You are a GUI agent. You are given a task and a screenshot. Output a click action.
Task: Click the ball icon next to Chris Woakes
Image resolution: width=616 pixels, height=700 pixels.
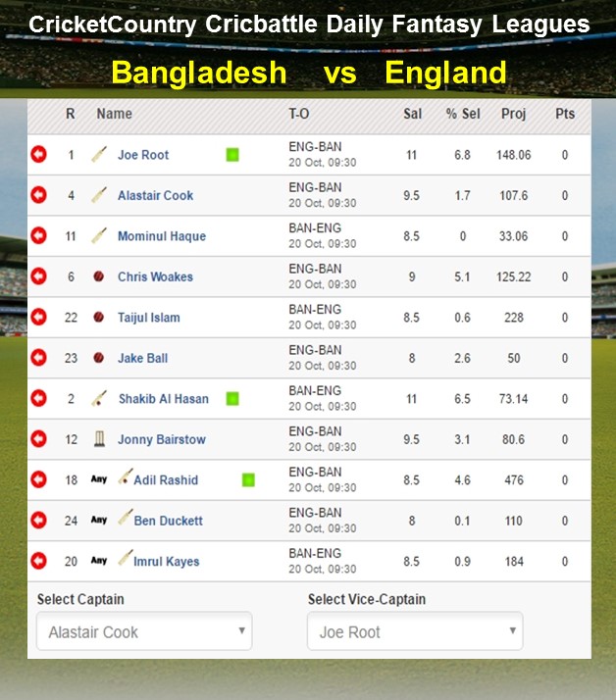click(99, 276)
